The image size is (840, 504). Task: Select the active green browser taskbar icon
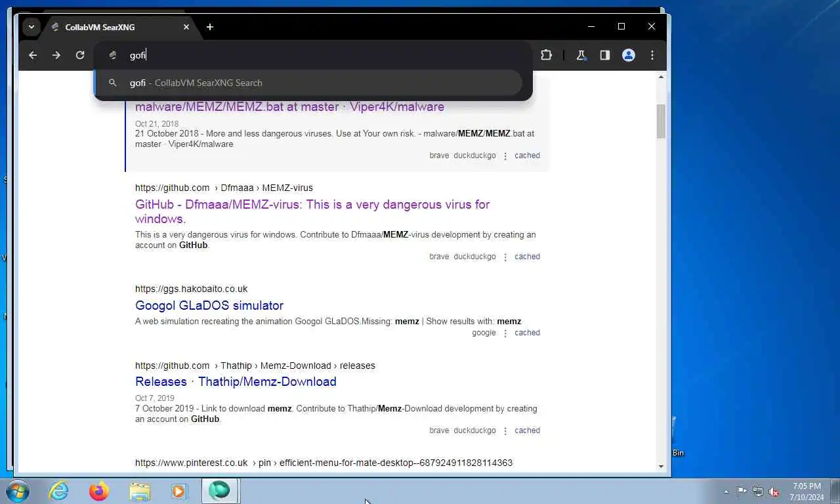click(220, 491)
